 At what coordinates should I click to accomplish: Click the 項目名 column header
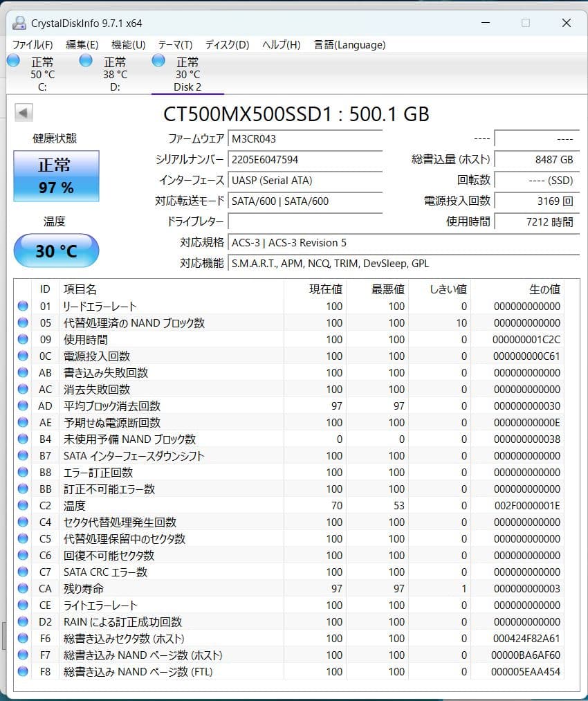point(171,289)
